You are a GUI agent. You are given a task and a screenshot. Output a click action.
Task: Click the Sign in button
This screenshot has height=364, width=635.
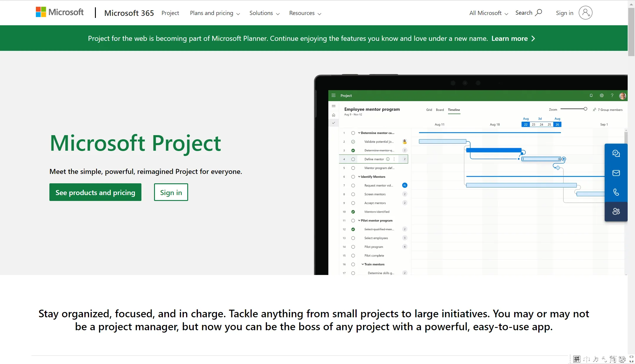(x=171, y=192)
